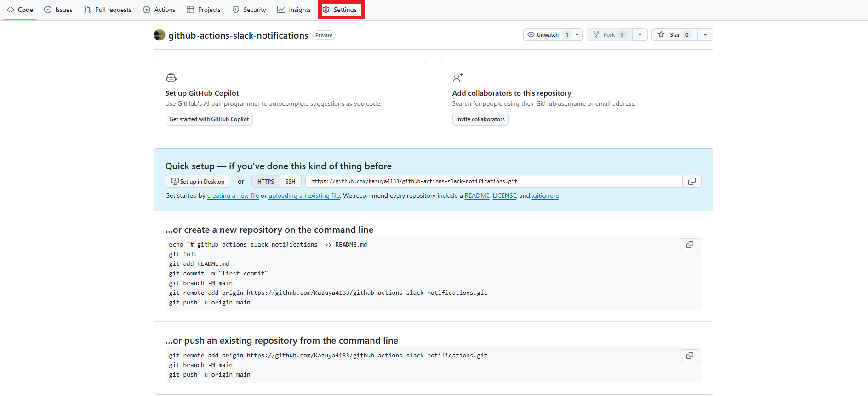Expand the Fork options dropdown arrow
868x396 pixels.
[640, 34]
